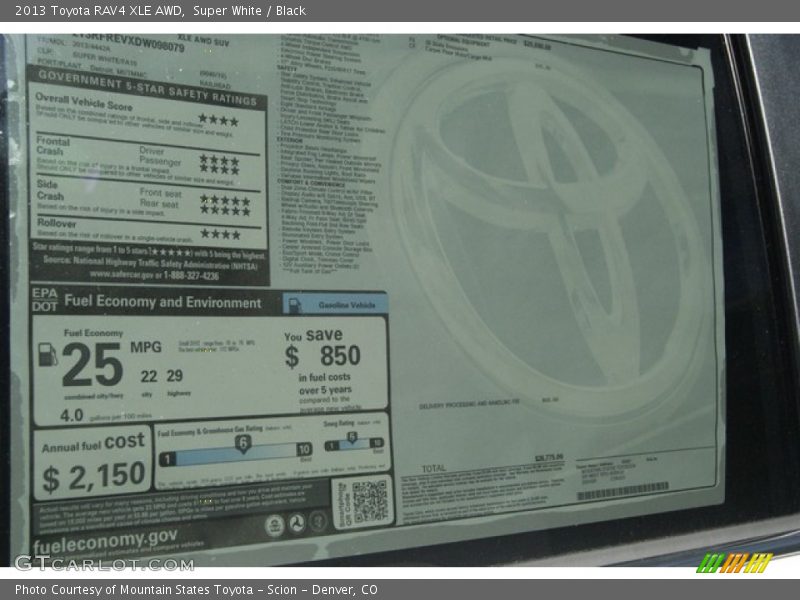Click 'DELIVERY PROCESSING AND HANDLING FEE' line

point(469,405)
